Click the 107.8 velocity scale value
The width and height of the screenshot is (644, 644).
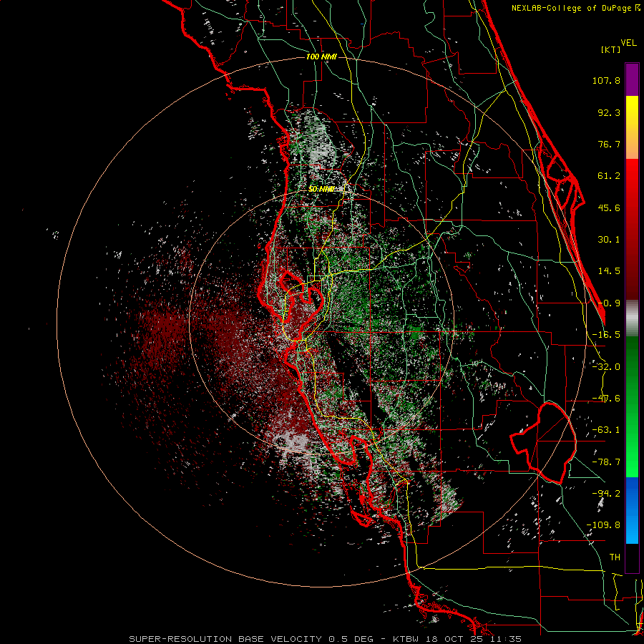606,80
